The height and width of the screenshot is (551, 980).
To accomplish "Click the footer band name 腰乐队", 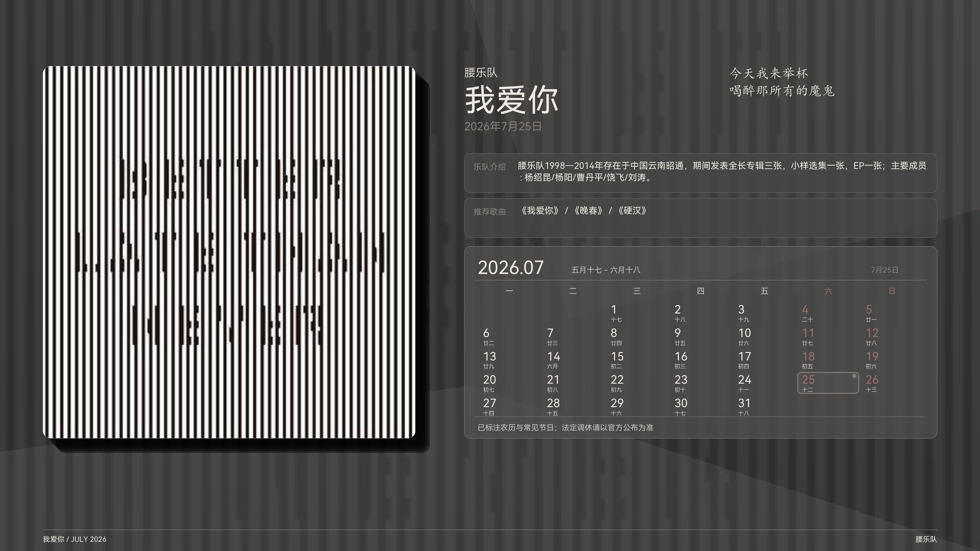I will [x=926, y=539].
